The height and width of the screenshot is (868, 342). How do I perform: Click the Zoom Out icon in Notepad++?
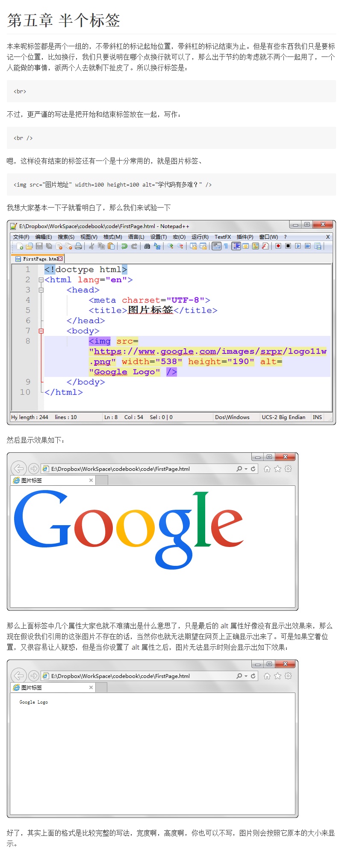point(180,246)
